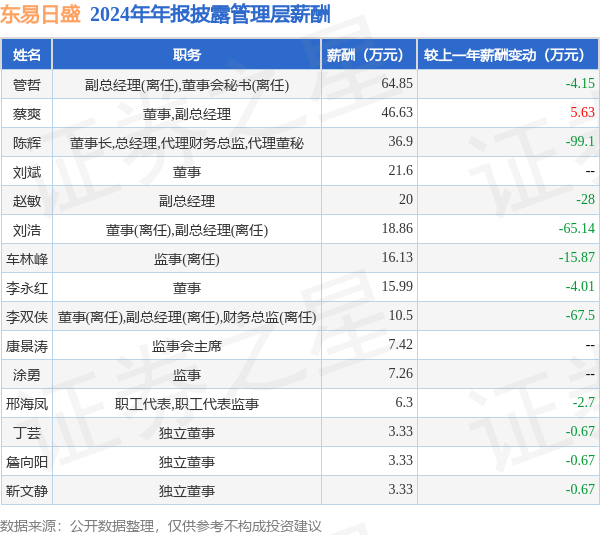Click the 职务 column header
The image size is (600, 535).
click(x=187, y=55)
